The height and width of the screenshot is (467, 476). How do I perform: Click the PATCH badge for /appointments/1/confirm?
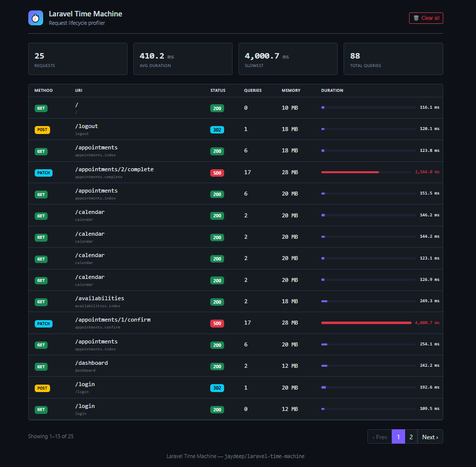[x=44, y=324]
